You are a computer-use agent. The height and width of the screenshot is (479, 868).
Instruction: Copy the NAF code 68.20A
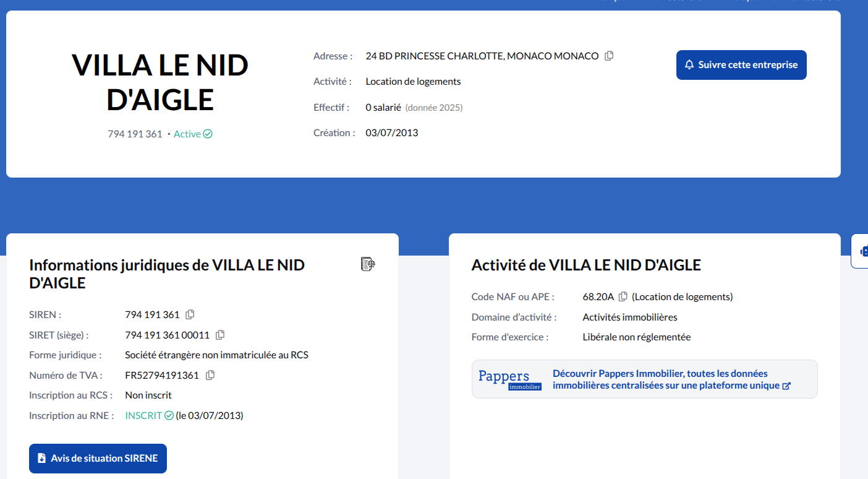tap(623, 296)
